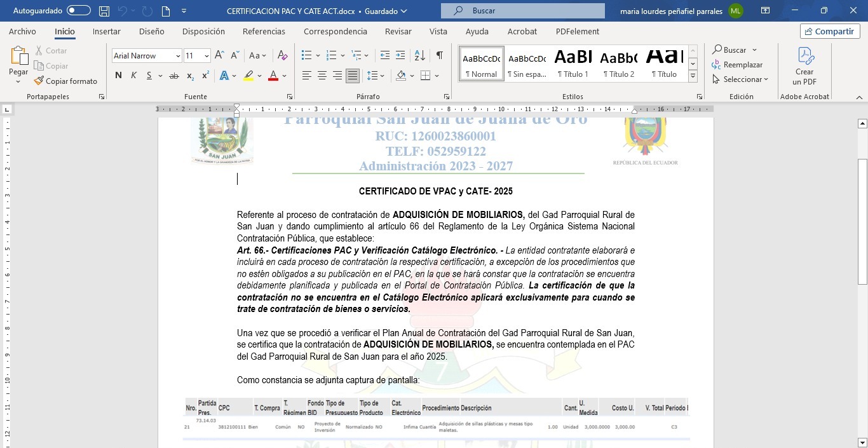Click the red font color swatch
This screenshot has height=448, width=868.
click(x=273, y=76)
